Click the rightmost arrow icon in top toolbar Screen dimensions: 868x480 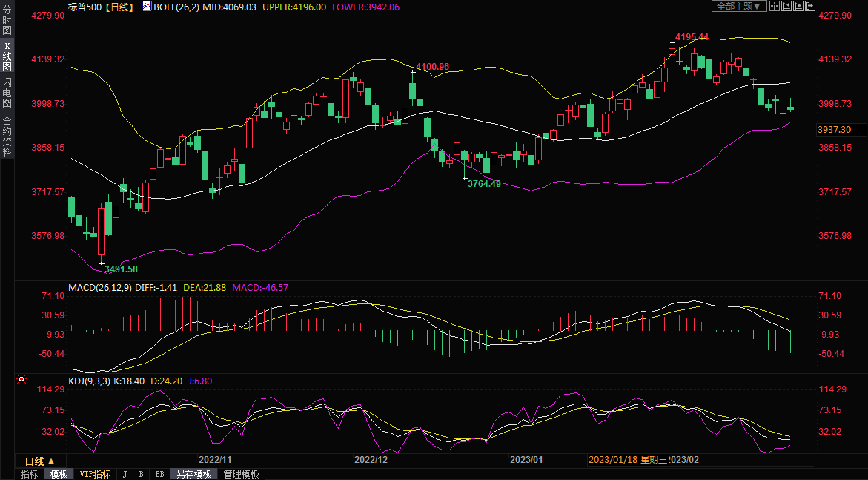click(809, 6)
